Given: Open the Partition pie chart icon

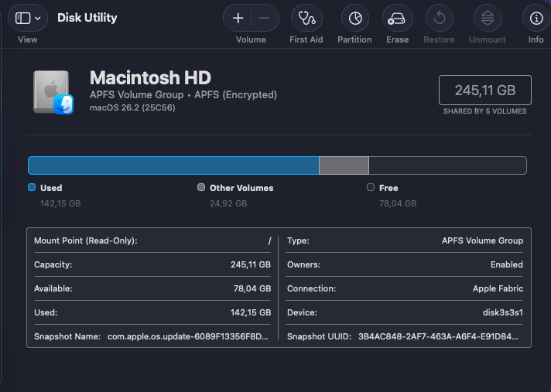Looking at the screenshot, I should click(x=355, y=18).
